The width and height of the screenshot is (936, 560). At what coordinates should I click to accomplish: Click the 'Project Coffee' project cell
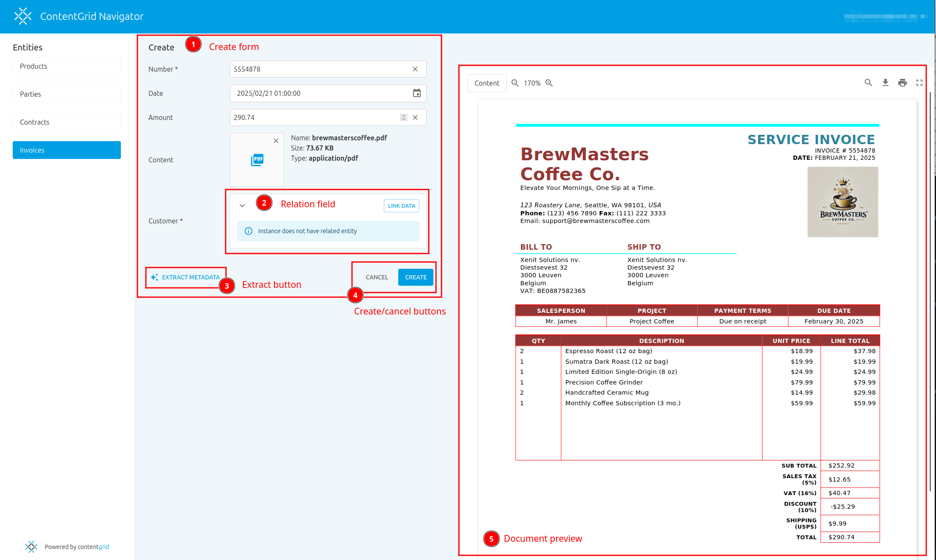tap(652, 321)
